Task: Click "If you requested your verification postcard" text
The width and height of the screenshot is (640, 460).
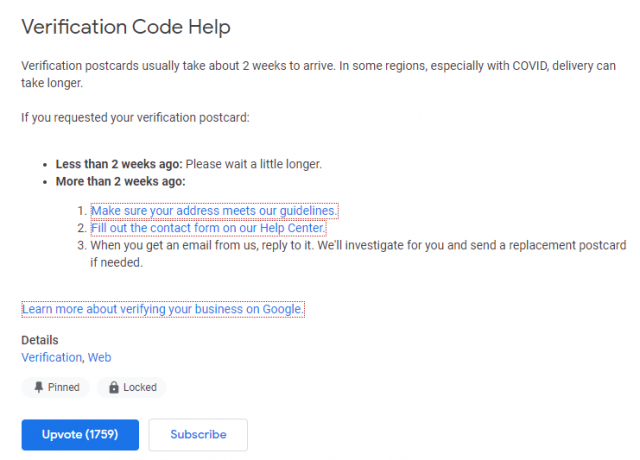Action: pos(135,118)
